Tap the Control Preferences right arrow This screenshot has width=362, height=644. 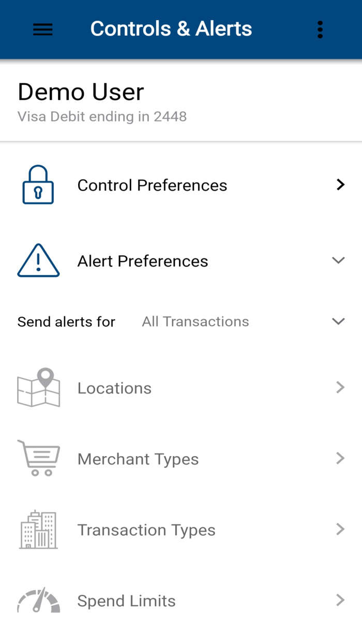pyautogui.click(x=340, y=184)
